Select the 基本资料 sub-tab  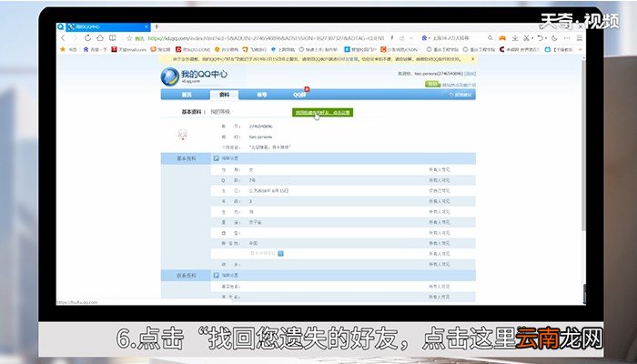191,112
